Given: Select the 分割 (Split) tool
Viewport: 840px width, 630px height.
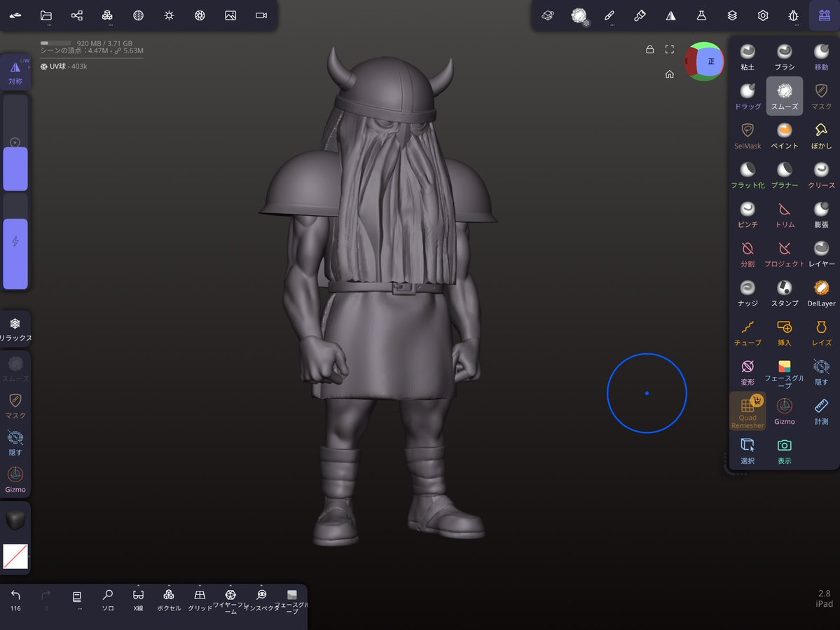Looking at the screenshot, I should pyautogui.click(x=748, y=254).
